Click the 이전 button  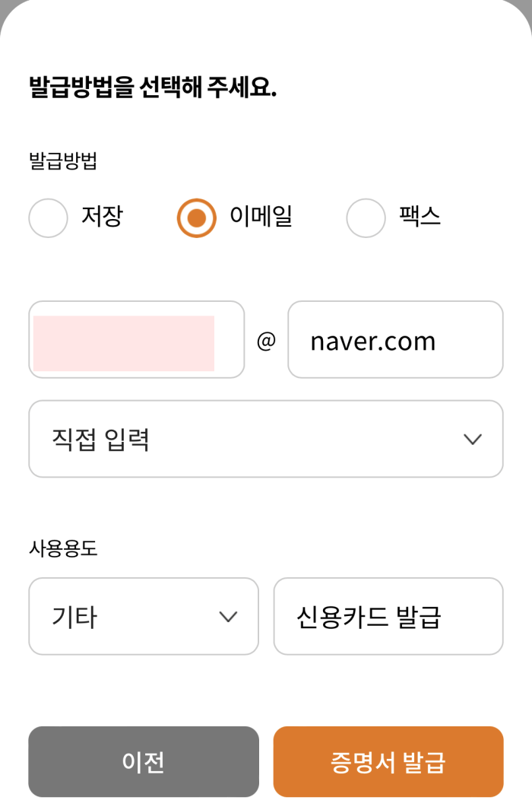(143, 761)
